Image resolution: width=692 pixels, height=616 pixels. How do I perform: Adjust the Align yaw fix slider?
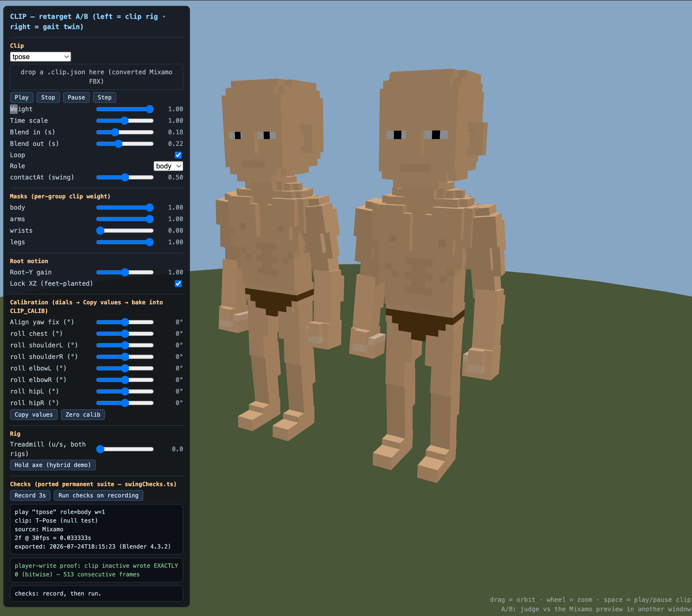(x=125, y=322)
